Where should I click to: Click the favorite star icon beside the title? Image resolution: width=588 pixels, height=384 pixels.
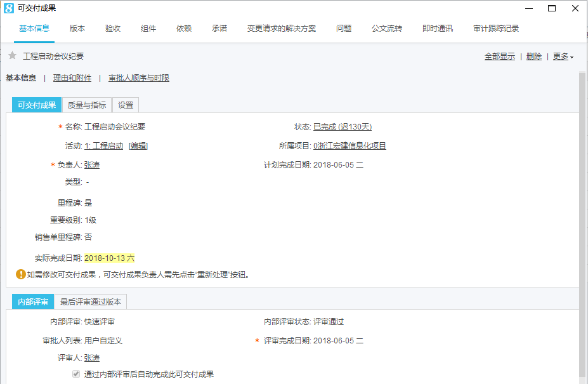12,56
